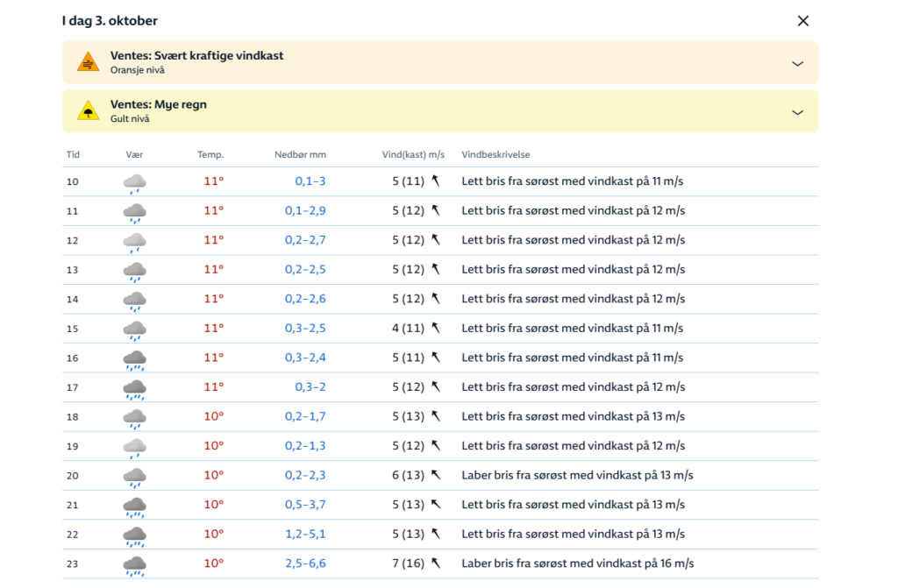
Task: Open the 'Ventes: Mye regn' warning
Action: coord(159,105)
